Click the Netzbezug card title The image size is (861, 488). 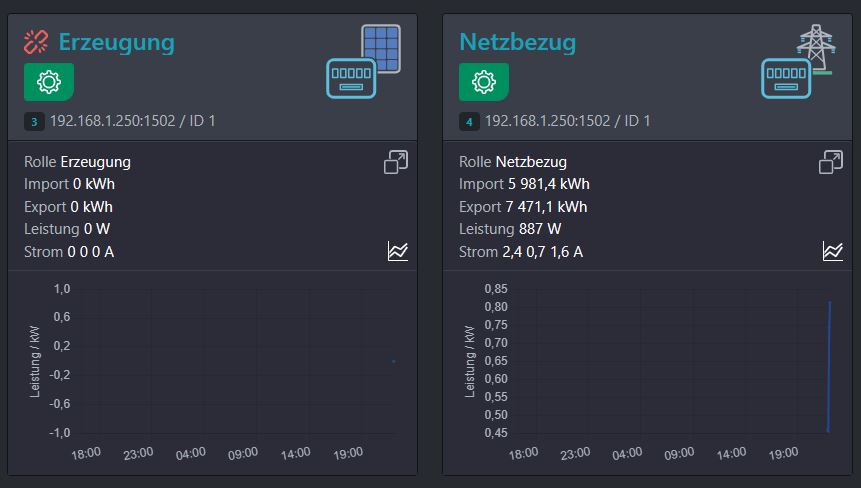517,42
